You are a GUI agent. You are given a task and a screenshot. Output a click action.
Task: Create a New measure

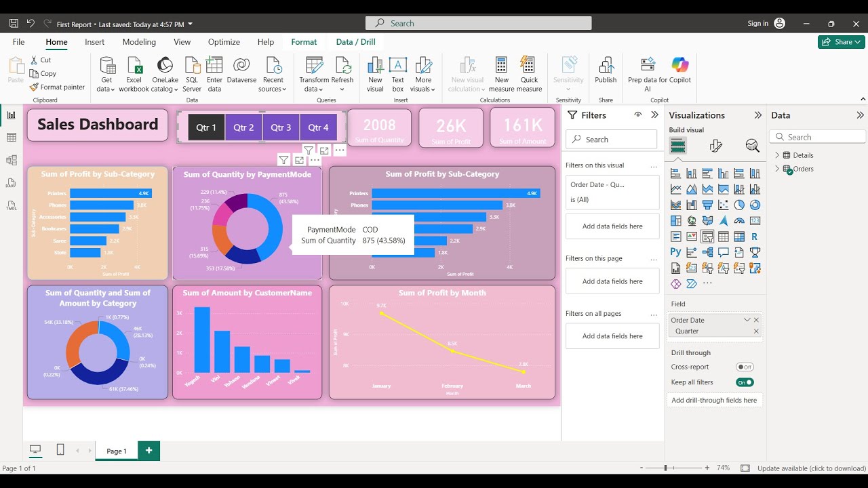(x=501, y=75)
